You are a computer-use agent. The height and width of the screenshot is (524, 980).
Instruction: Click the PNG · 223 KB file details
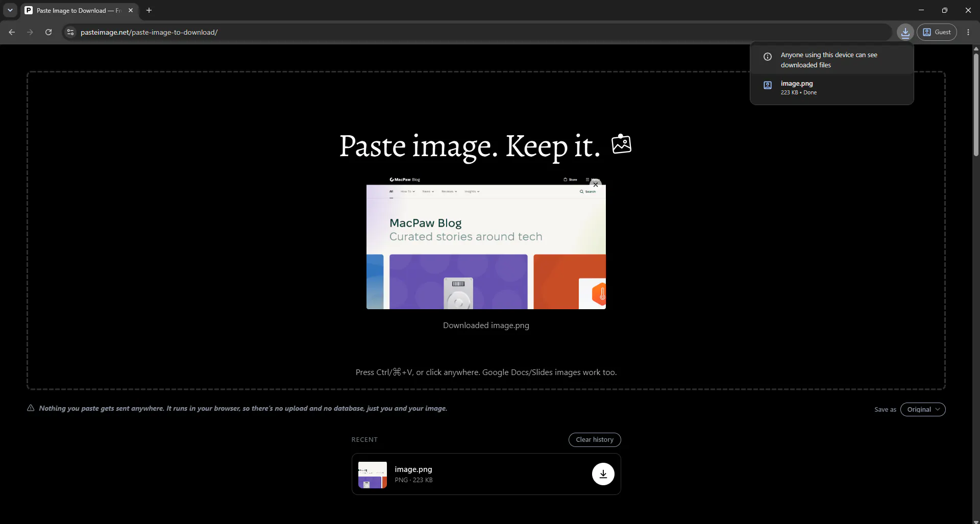(413, 480)
